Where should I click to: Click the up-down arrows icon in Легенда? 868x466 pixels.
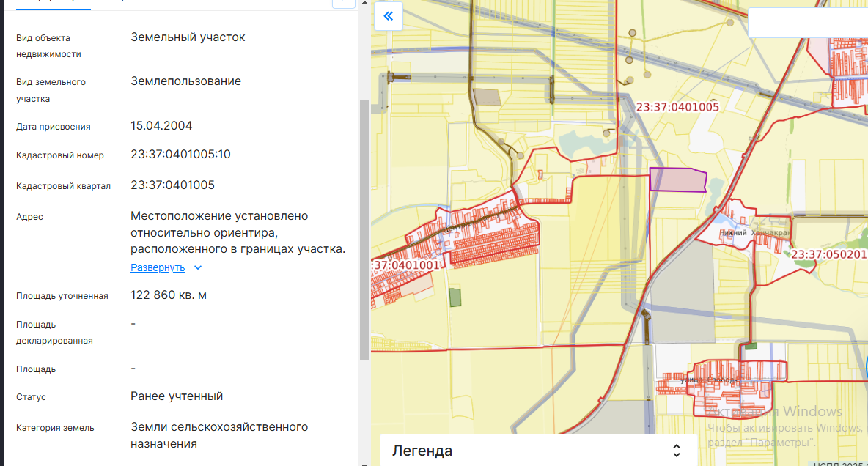[x=677, y=451]
